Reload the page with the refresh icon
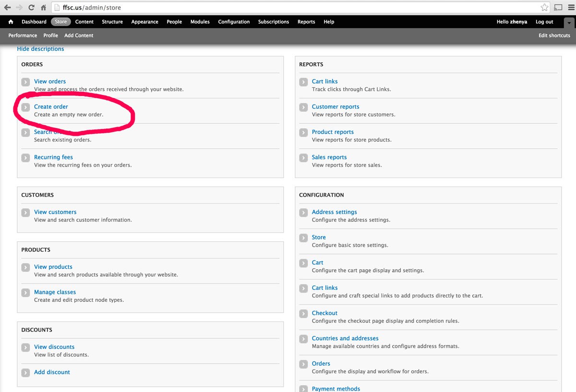This screenshot has width=576, height=392. click(x=31, y=8)
